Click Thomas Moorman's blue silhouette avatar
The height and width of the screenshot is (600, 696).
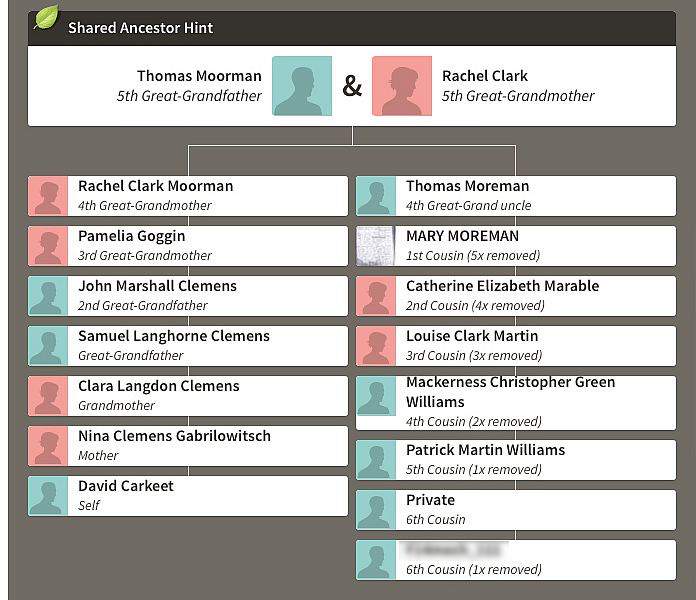302,86
